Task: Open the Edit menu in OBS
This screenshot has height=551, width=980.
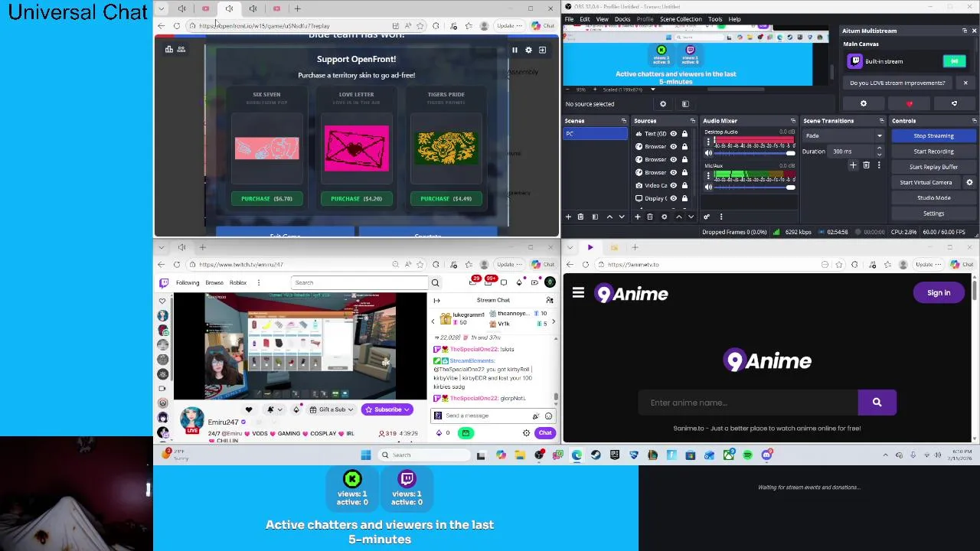Action: (x=585, y=19)
